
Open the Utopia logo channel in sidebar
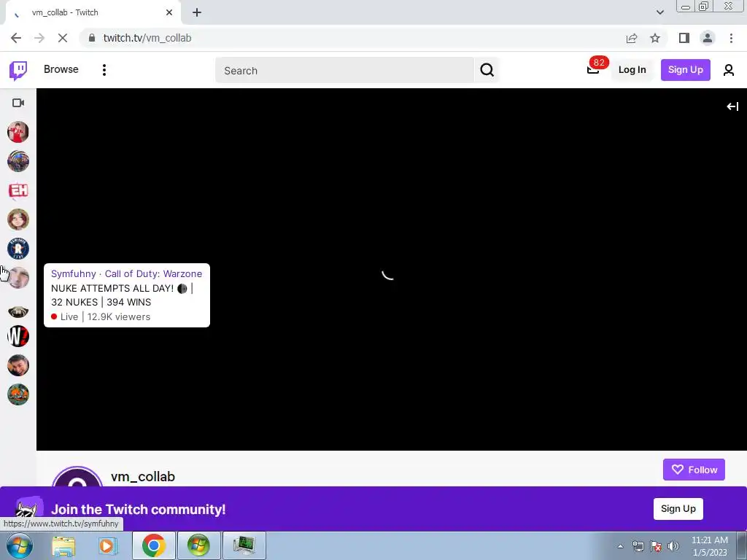click(18, 394)
